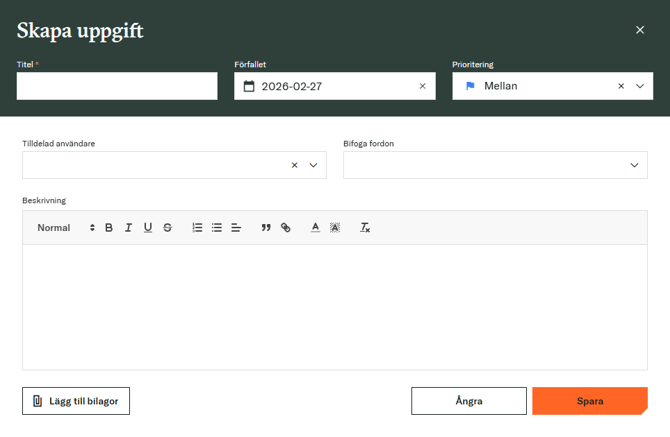Apply blockquote formatting
Screen dimensions: 670x437
point(266,228)
